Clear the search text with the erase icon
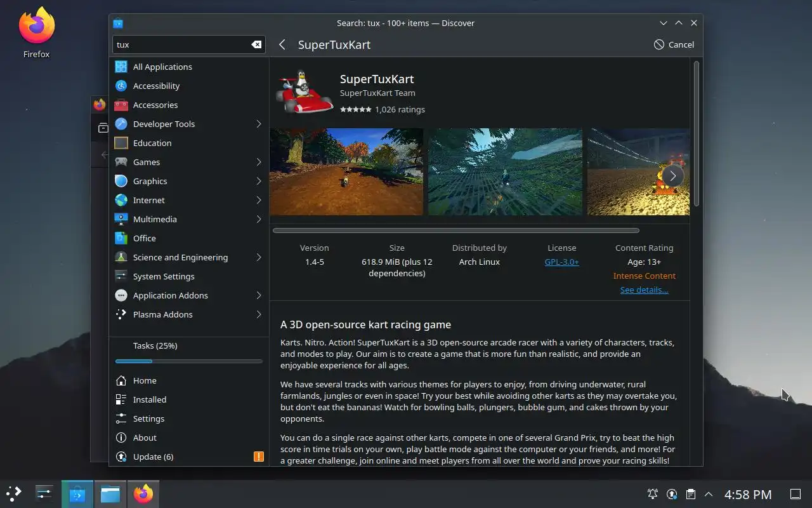 point(256,44)
